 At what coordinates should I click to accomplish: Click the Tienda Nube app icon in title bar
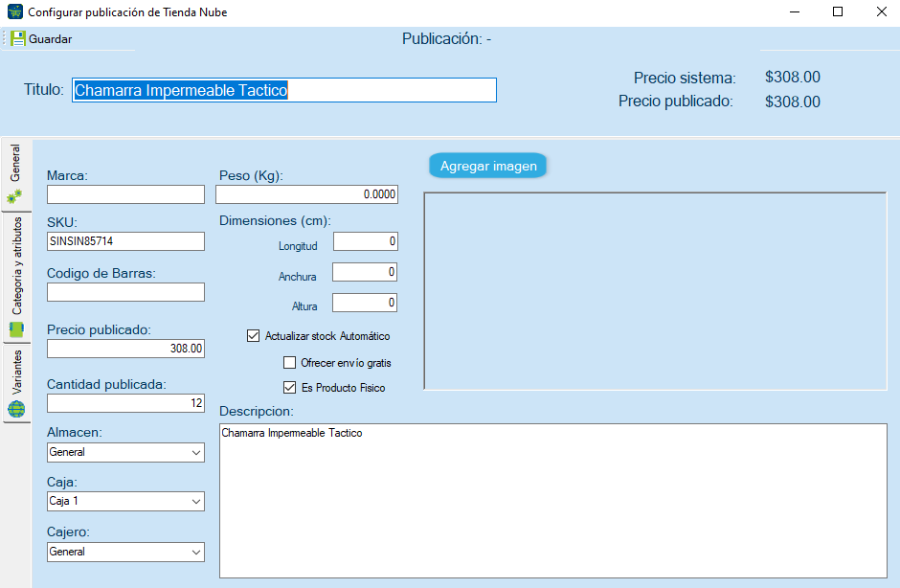pos(15,11)
